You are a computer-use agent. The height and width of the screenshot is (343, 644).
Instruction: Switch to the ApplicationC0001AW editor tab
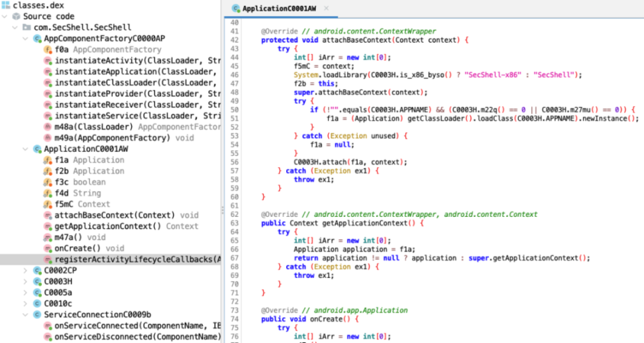(276, 9)
